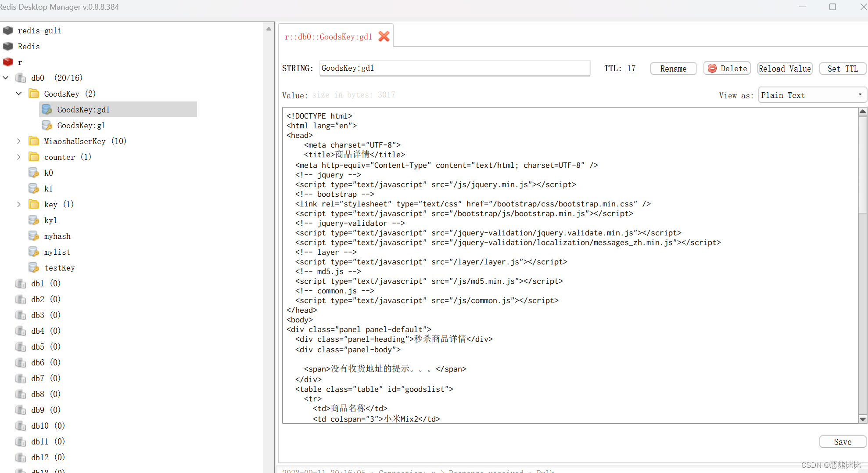Click the tree panel scroll-up arrow
This screenshot has width=868, height=473.
(x=269, y=29)
